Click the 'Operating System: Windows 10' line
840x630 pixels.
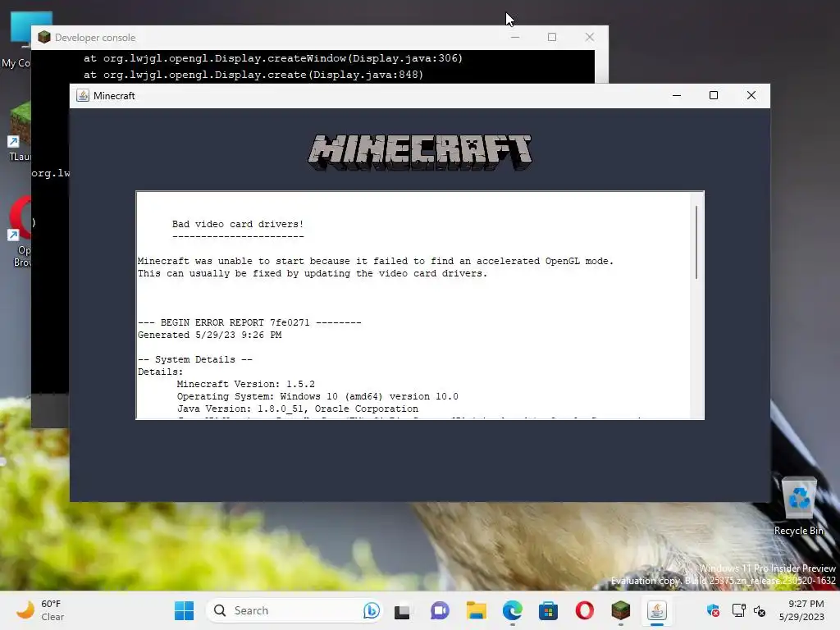click(317, 396)
